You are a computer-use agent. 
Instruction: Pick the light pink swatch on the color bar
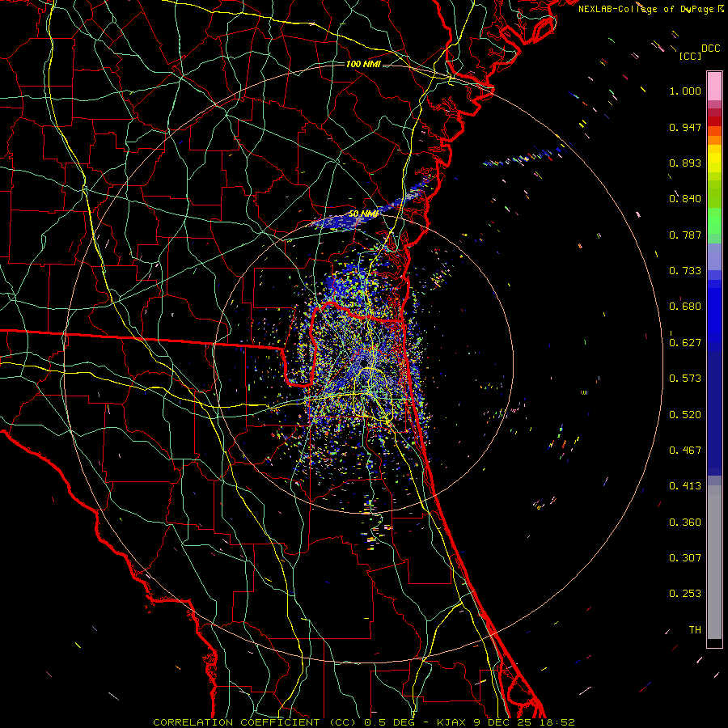coord(714,86)
